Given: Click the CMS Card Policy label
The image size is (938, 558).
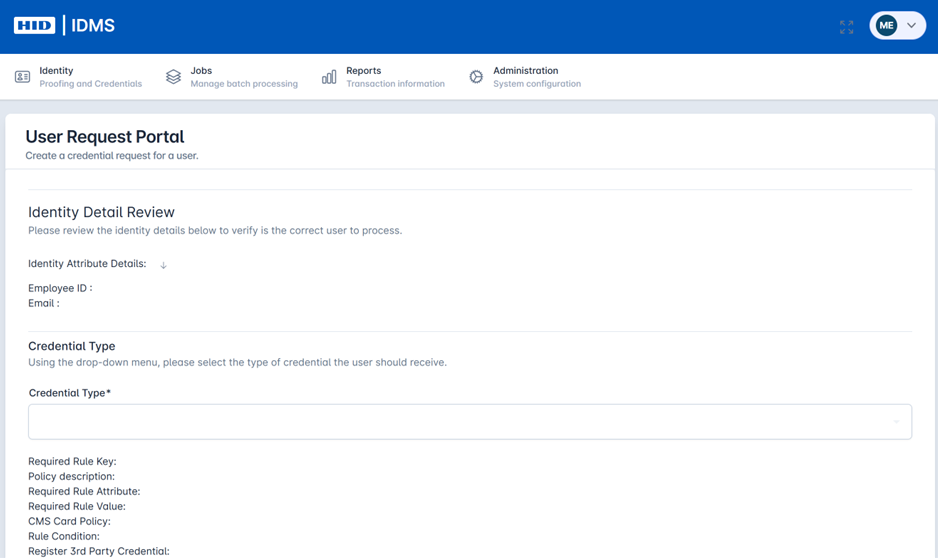Looking at the screenshot, I should point(69,522).
